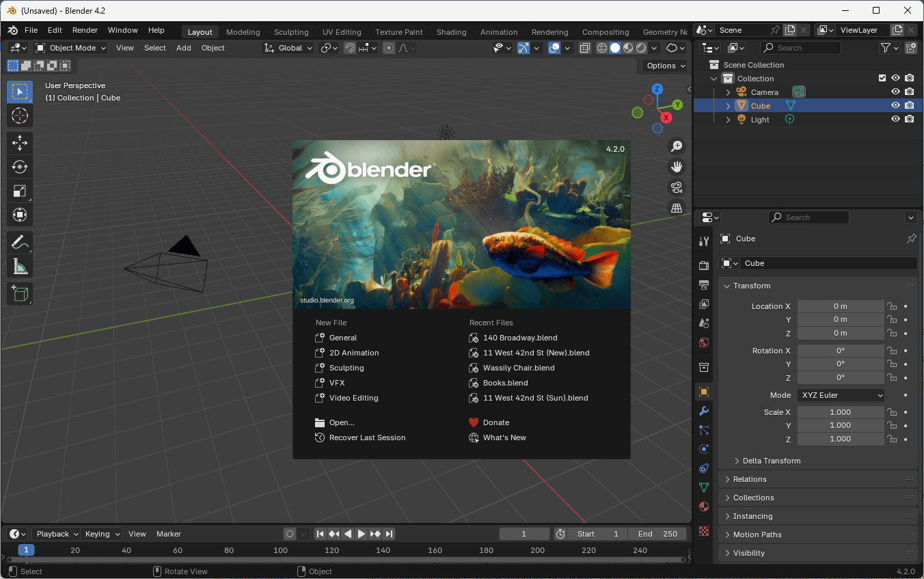The height and width of the screenshot is (579, 924).
Task: Click the Scale X value field
Action: point(841,412)
